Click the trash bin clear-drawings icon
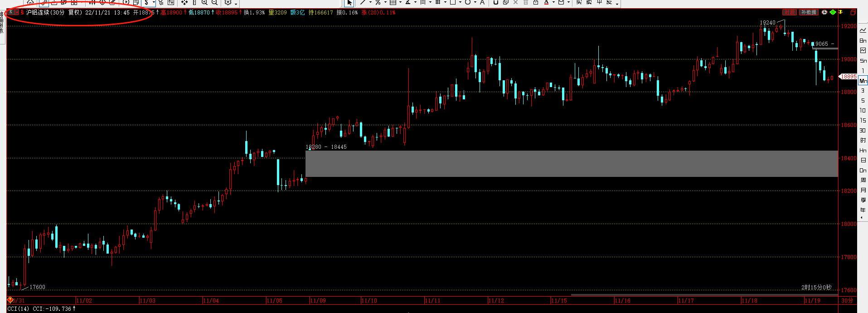868x313 pixels. [x=526, y=2]
